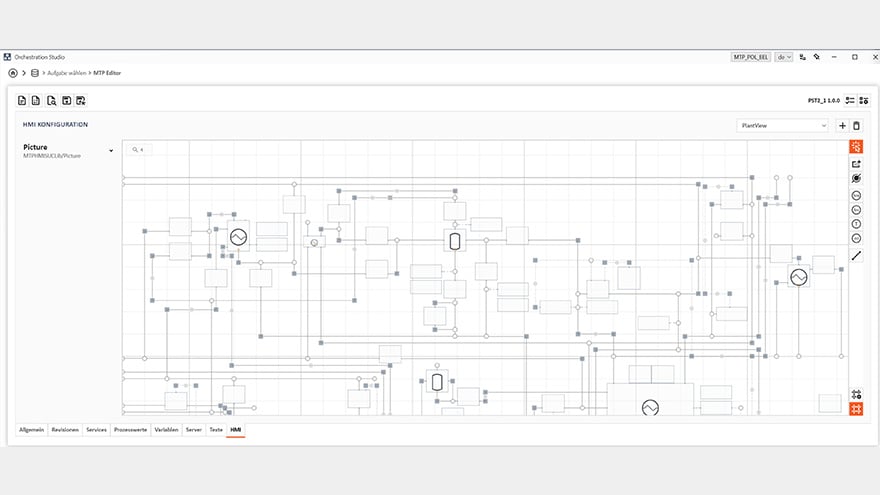The height and width of the screenshot is (495, 880).
Task: Click the database icon in breadcrumb
Action: tap(36, 73)
